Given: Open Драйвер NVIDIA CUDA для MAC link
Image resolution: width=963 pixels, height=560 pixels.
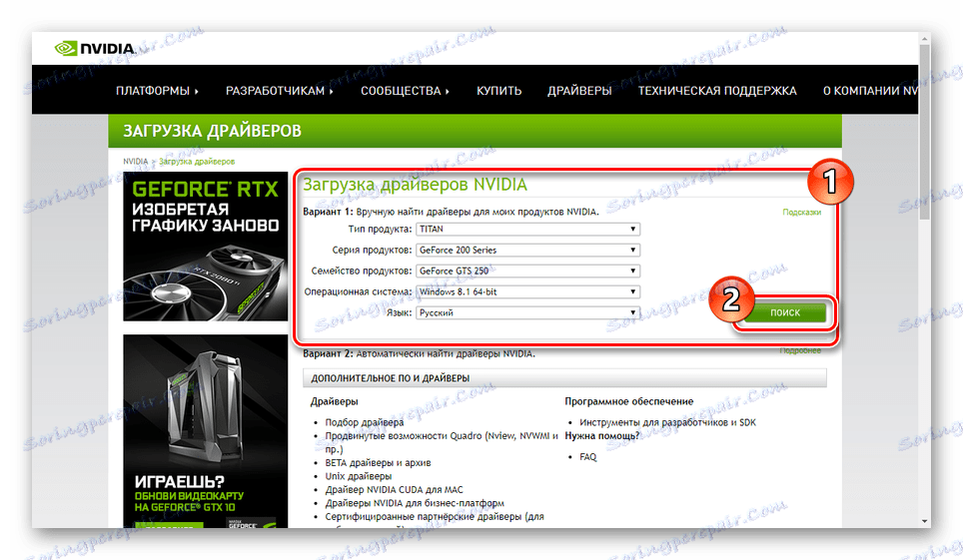Looking at the screenshot, I should coord(394,490).
